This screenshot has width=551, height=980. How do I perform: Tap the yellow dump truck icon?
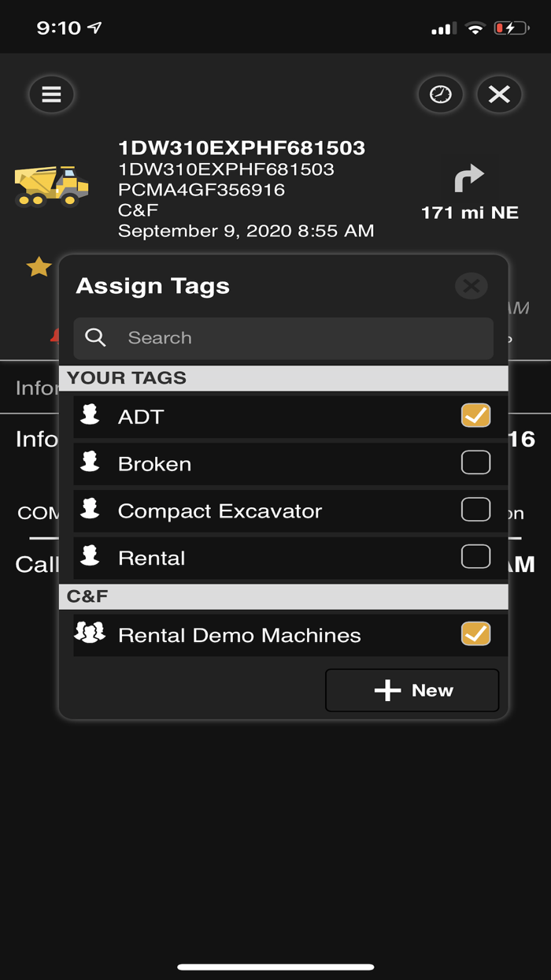[x=51, y=186]
